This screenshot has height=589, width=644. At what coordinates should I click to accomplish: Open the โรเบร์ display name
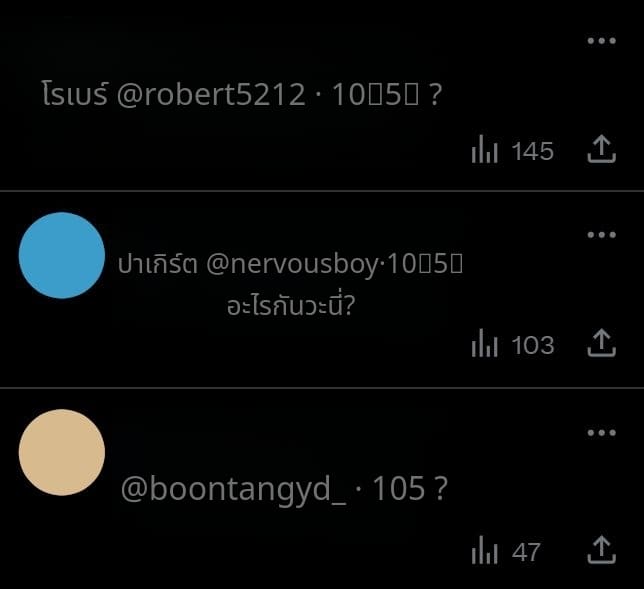point(75,93)
